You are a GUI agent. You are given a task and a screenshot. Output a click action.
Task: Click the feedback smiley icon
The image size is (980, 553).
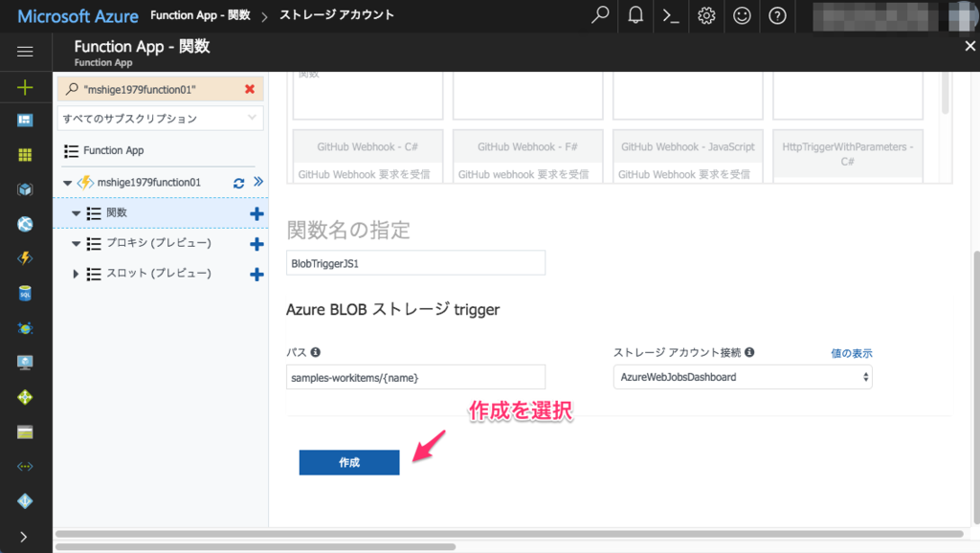point(742,15)
